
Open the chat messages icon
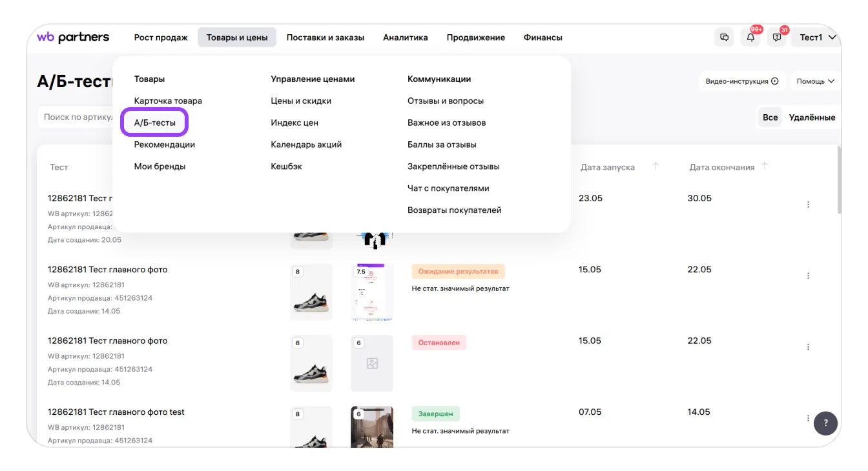pyautogui.click(x=725, y=37)
